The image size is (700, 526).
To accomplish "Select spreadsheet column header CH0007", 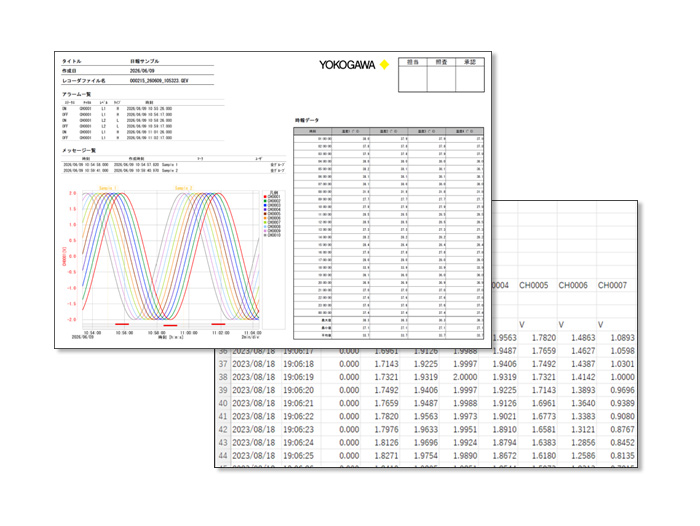I will click(x=612, y=285).
